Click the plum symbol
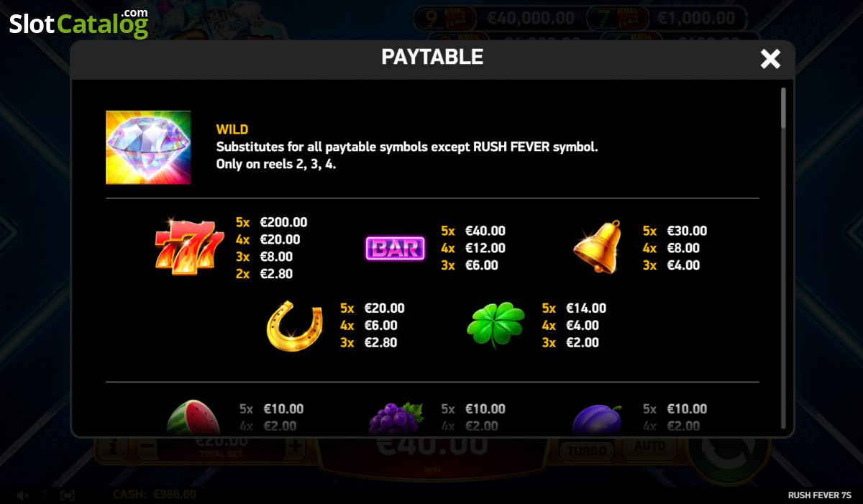Viewport: 863px width, 504px height. point(597,420)
